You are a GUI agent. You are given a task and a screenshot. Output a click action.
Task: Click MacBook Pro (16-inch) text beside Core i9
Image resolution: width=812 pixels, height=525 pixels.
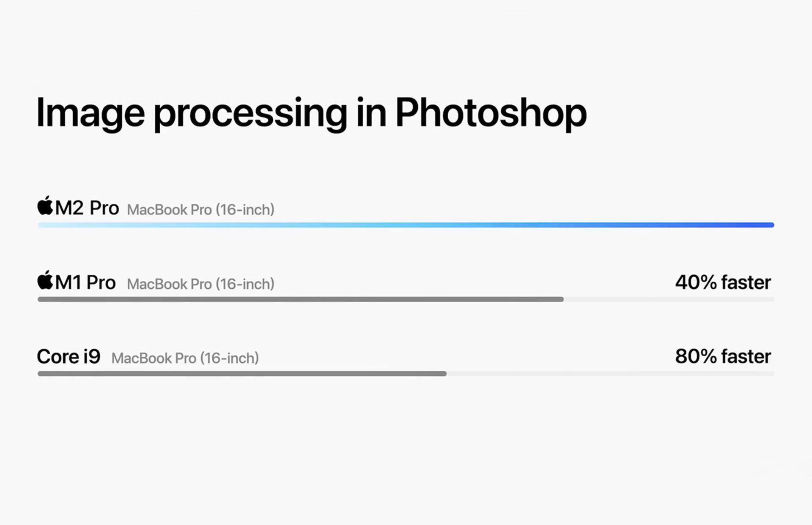(x=185, y=358)
